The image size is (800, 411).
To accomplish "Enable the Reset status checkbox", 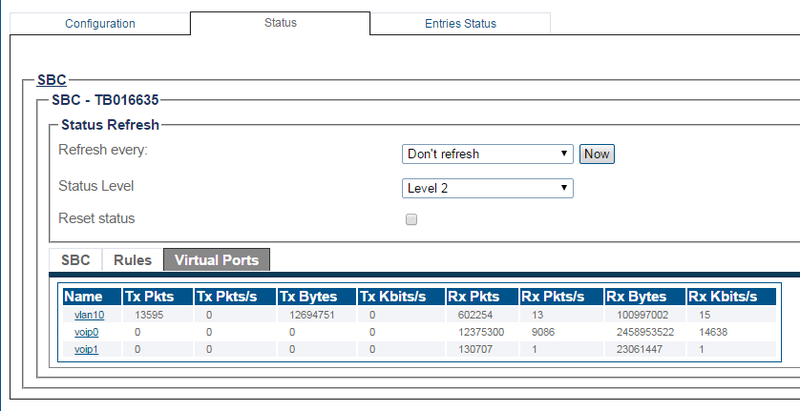I will (x=411, y=220).
